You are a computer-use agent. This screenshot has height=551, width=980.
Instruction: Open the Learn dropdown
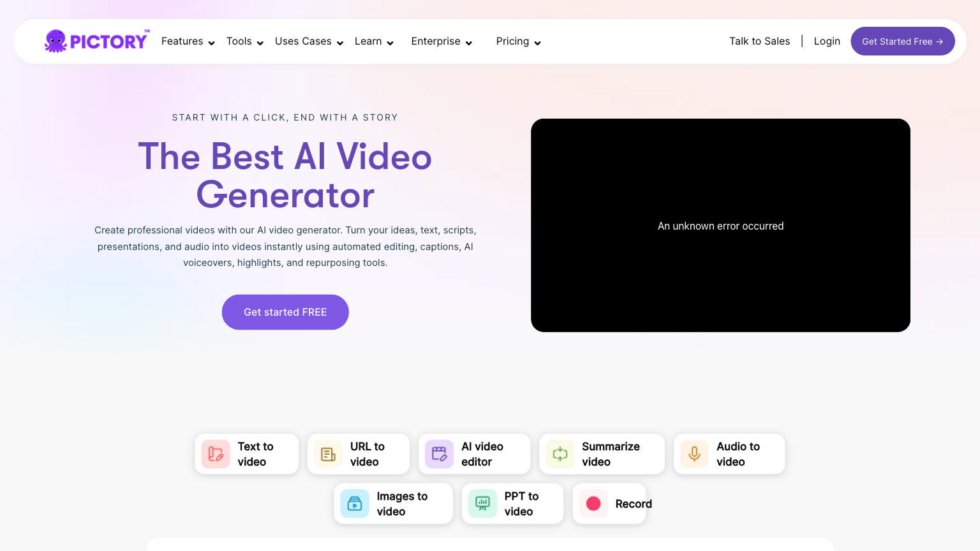tap(374, 41)
